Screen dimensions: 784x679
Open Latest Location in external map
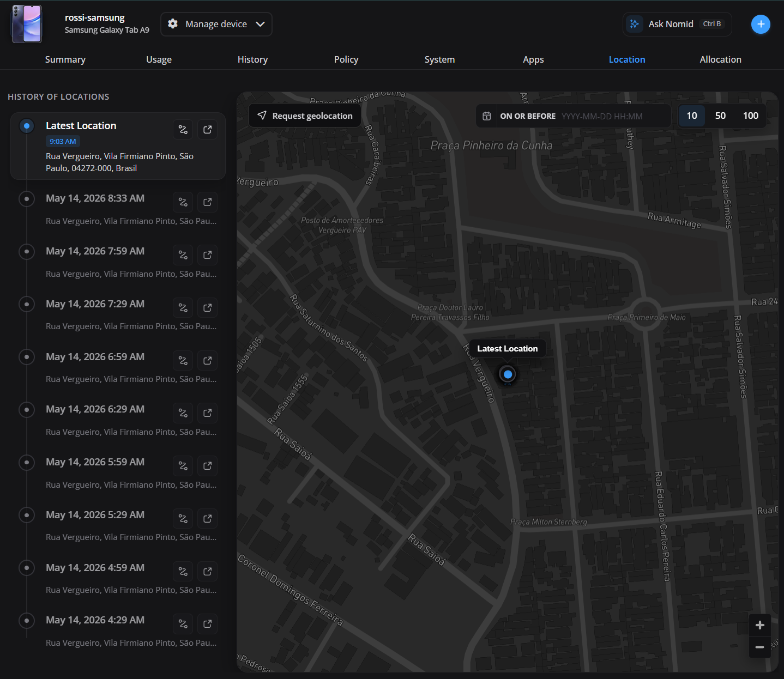[x=208, y=130]
